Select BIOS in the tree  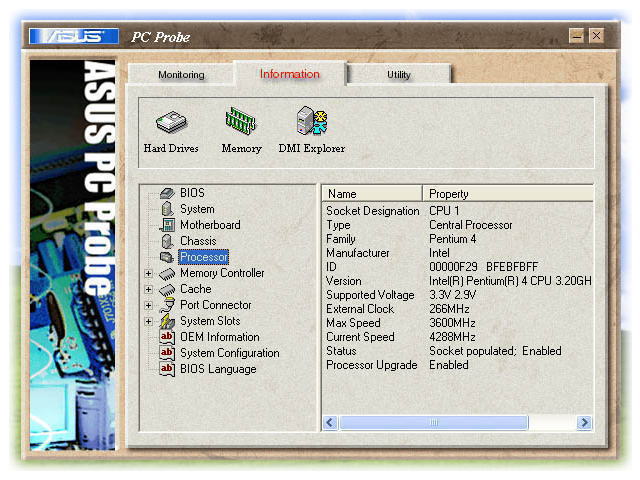tap(192, 193)
